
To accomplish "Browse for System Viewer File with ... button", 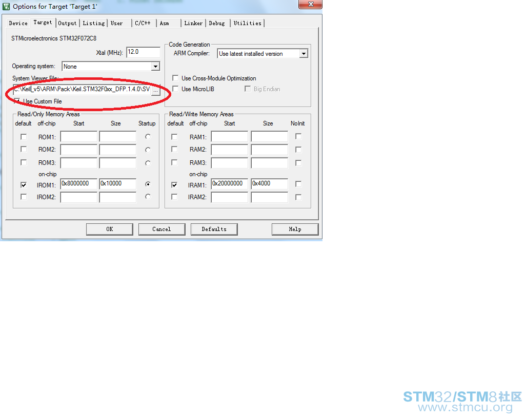I will pyautogui.click(x=156, y=90).
